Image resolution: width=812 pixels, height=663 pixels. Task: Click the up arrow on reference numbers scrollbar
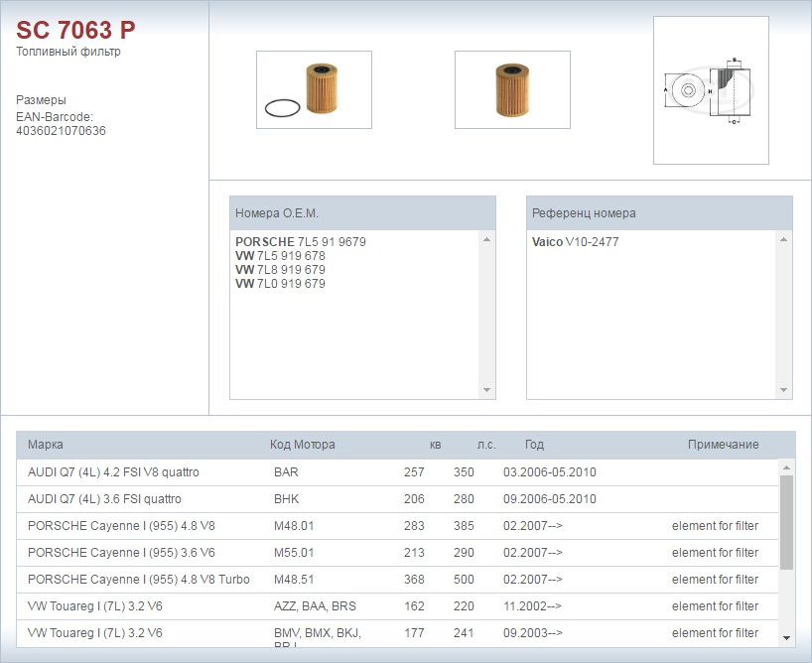[784, 238]
